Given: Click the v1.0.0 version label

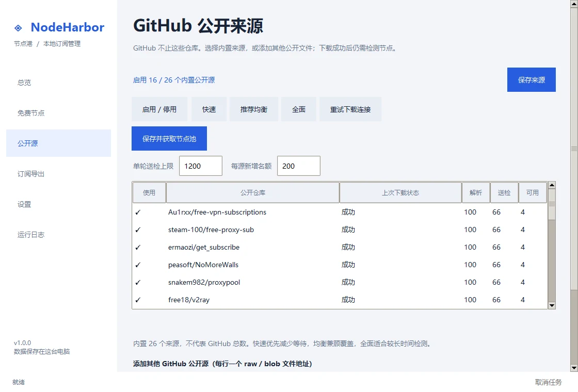Looking at the screenshot, I should 23,342.
